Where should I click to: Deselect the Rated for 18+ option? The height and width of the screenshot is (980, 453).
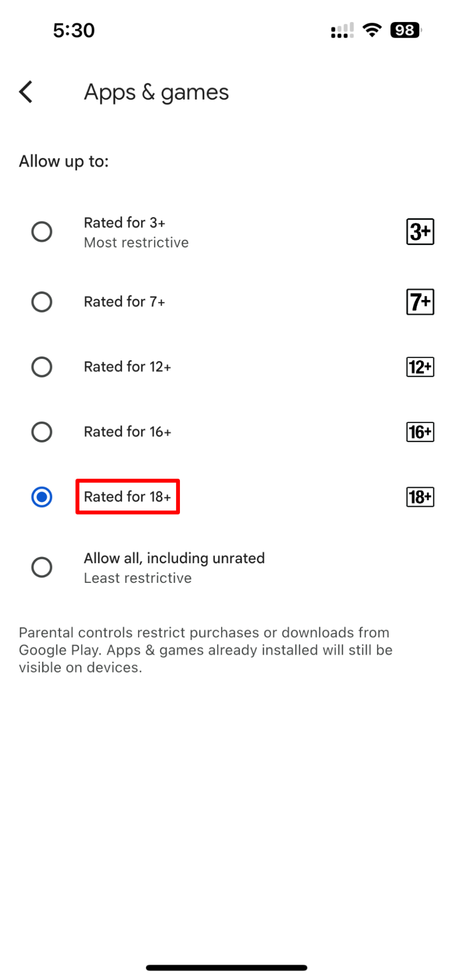click(42, 497)
